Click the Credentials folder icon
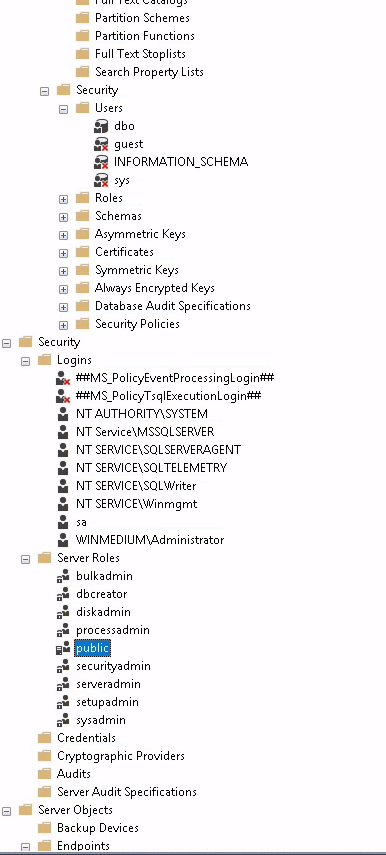This screenshot has width=386, height=855. click(x=45, y=738)
